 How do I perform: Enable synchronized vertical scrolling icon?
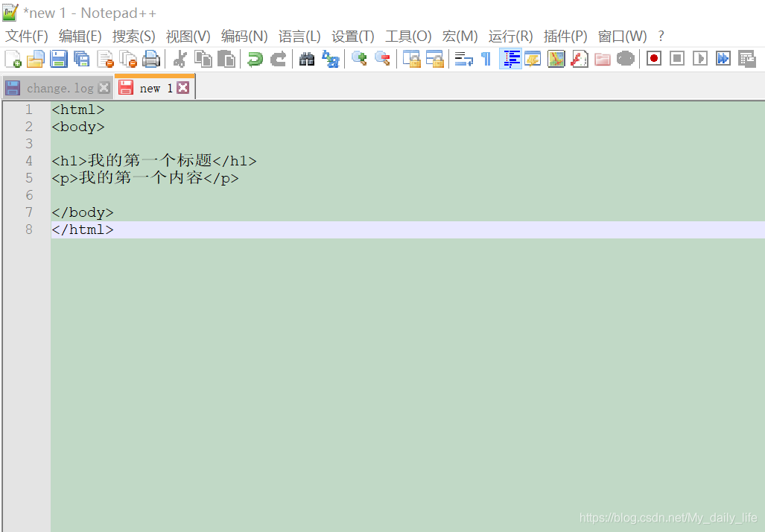[x=412, y=58]
